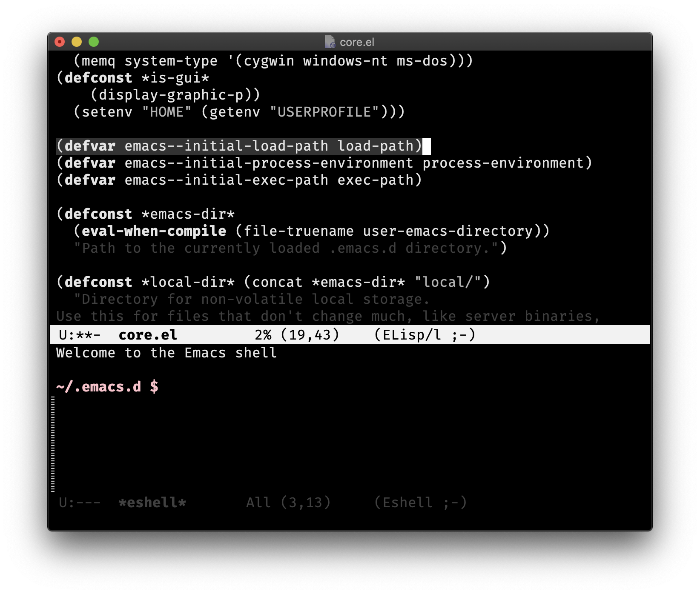Image resolution: width=700 pixels, height=594 pixels.
Task: Click the *eshell* buffer name in mode line
Action: click(152, 503)
